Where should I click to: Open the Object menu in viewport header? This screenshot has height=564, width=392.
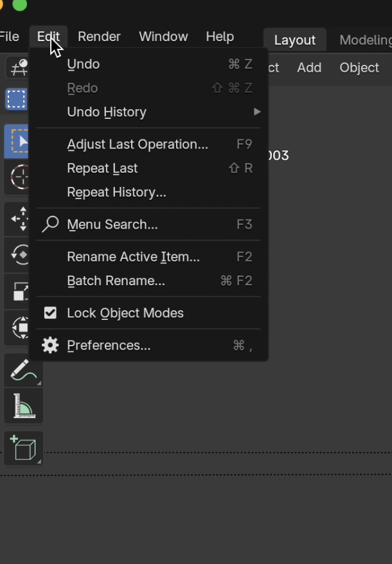[x=359, y=67]
